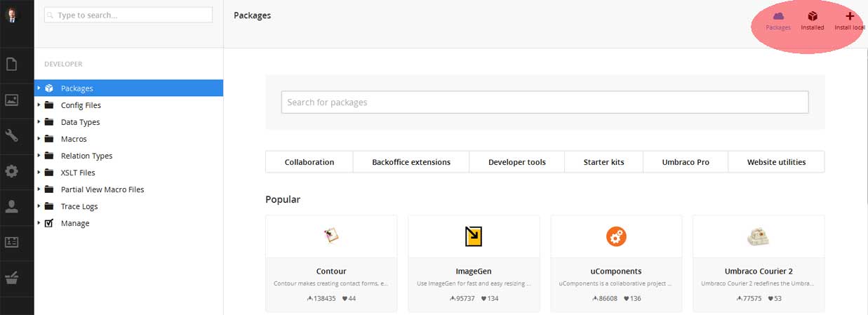Select the Starter kits category tab
Viewport: 868px width, 315px height.
coord(604,161)
